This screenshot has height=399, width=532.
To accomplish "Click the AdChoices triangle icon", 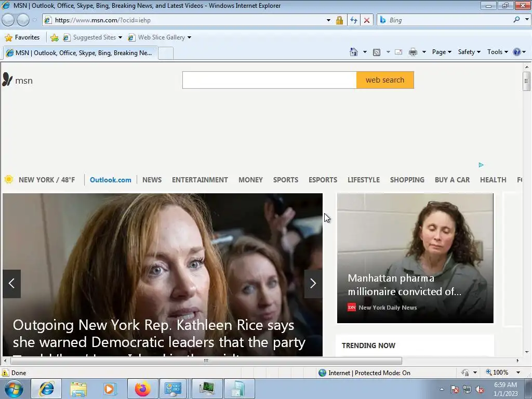I will pos(481,165).
